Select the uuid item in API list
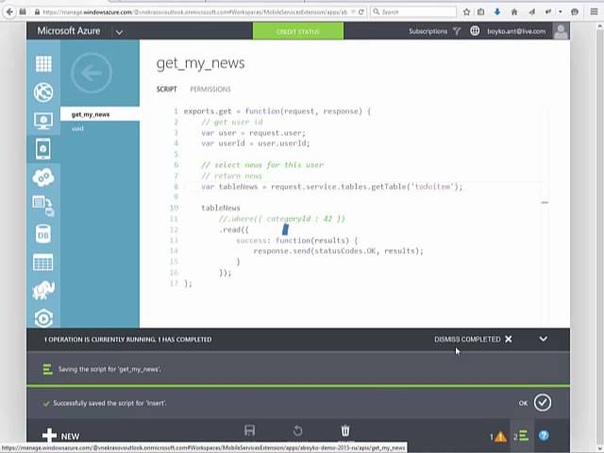This screenshot has width=604, height=453. click(77, 129)
